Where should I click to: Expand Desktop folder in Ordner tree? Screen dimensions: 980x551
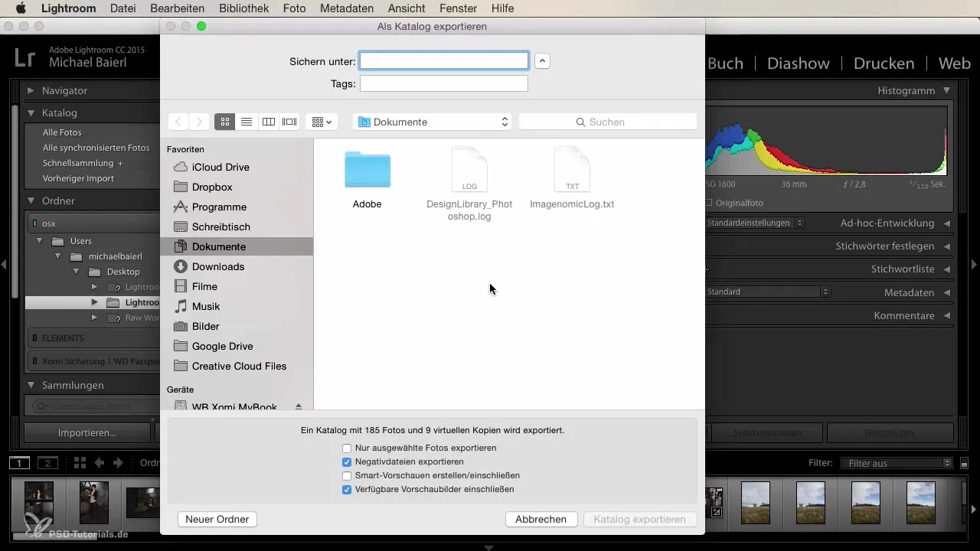77,272
